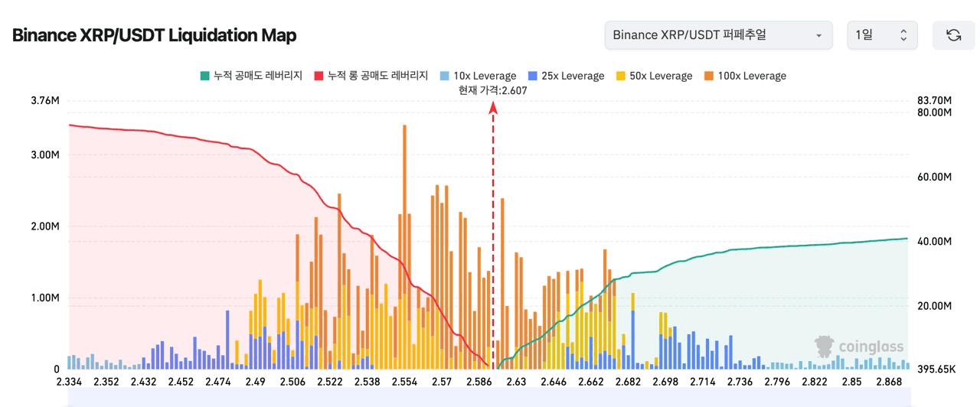Click the 2.796 price axis label
Image resolution: width=980 pixels, height=407 pixels.
tap(777, 382)
